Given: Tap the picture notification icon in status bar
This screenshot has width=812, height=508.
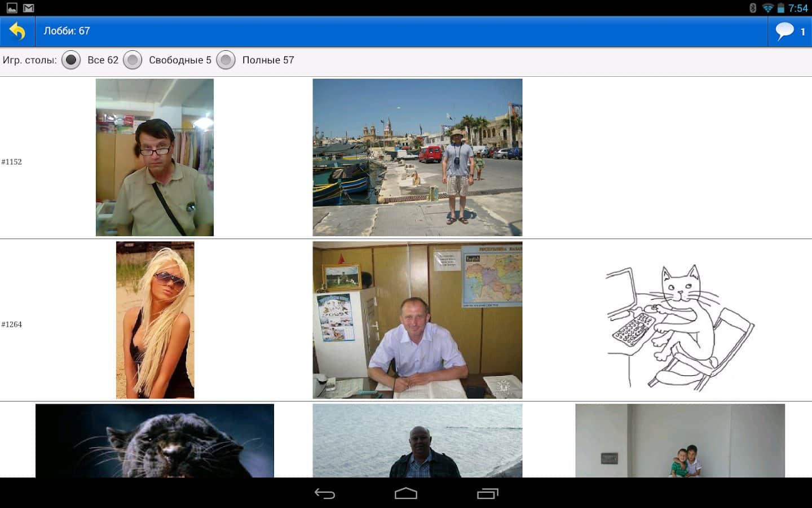Looking at the screenshot, I should pos(11,8).
